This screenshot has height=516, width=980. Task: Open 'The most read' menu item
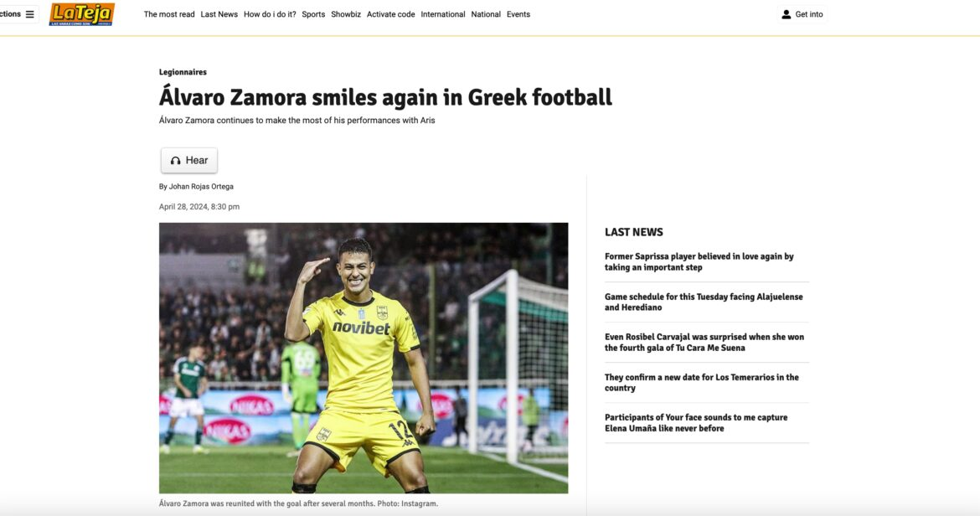(x=169, y=14)
